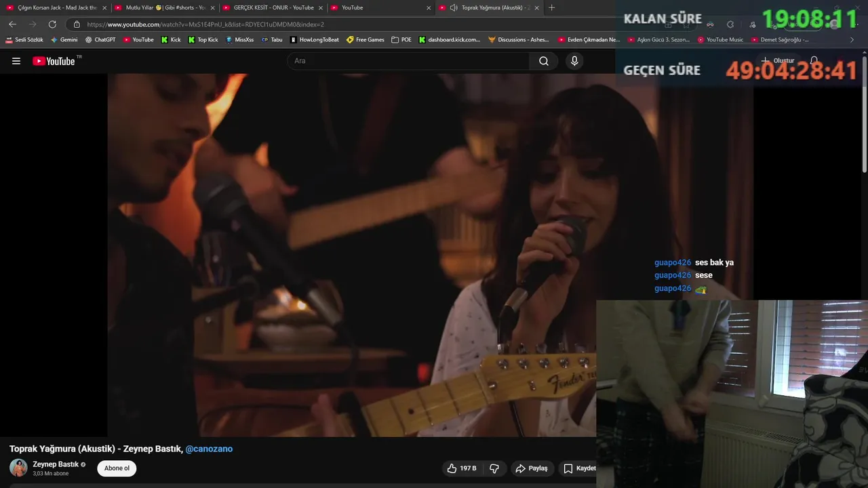Click the browser forward arrow
The width and height of the screenshot is (868, 488).
click(x=32, y=24)
